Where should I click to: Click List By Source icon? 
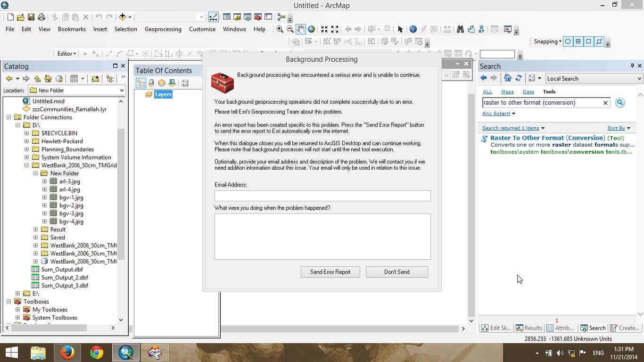(151, 83)
